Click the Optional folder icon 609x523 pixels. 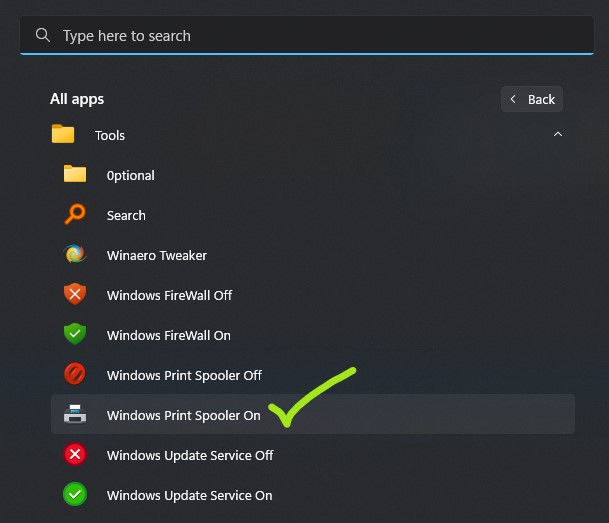pyautogui.click(x=75, y=174)
